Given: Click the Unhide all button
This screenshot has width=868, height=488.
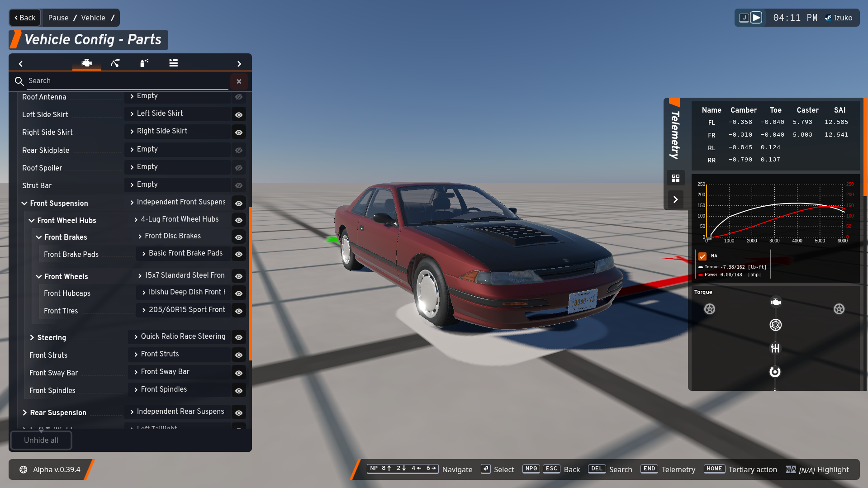Looking at the screenshot, I should pos(41,441).
